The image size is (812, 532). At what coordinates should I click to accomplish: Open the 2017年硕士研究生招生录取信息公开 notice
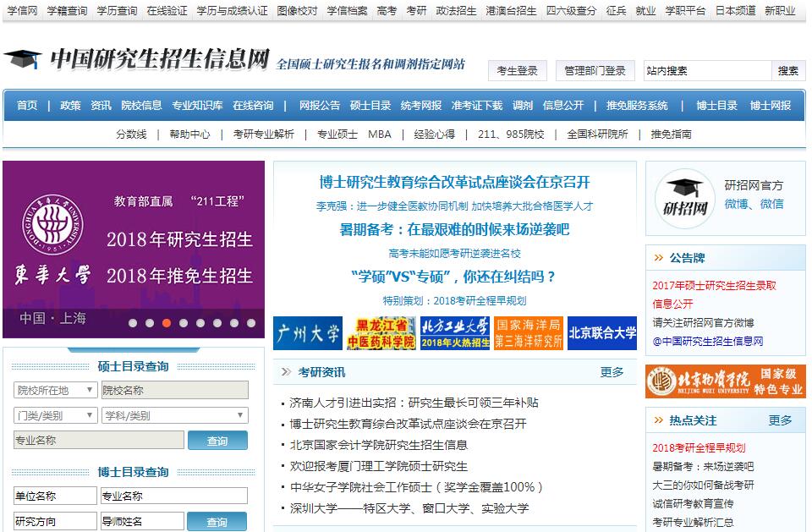point(714,294)
